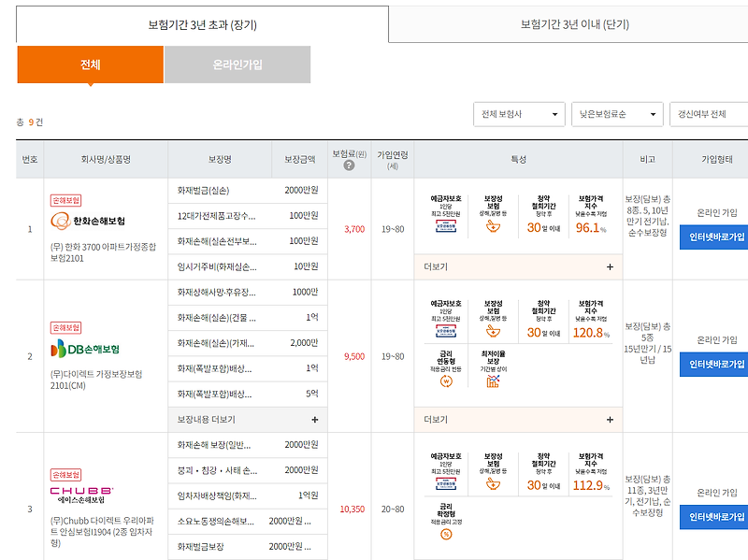
Task: Switch to 보험기간 3년 초과 (장기) tab
Action: pos(202,25)
